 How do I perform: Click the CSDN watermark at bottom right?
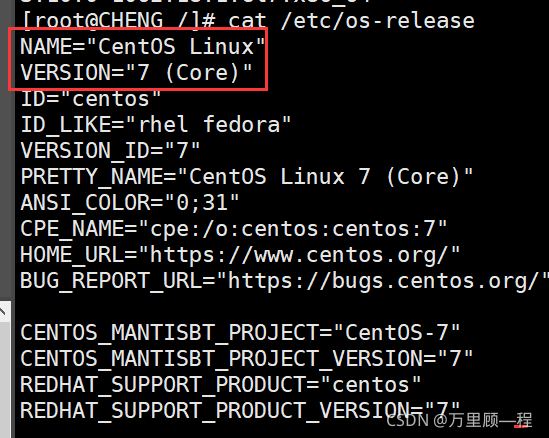(x=459, y=420)
